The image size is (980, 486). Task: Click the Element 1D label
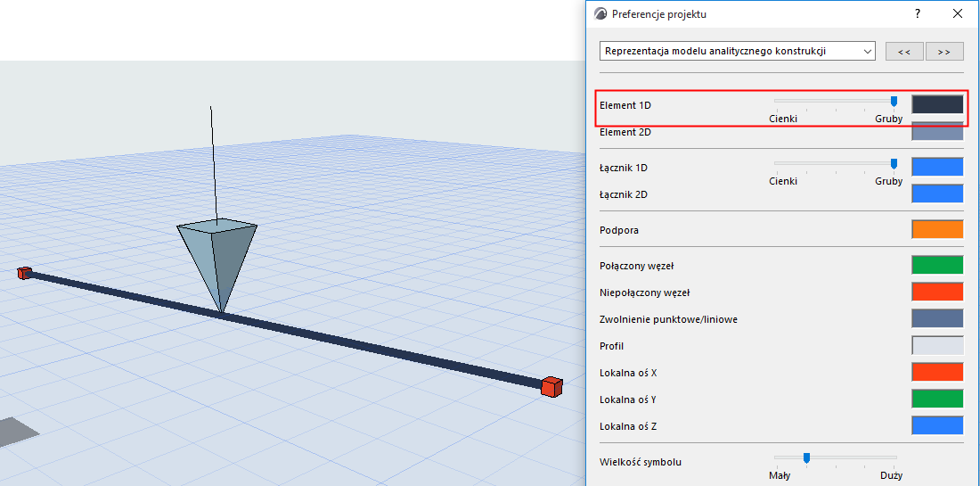coord(625,105)
